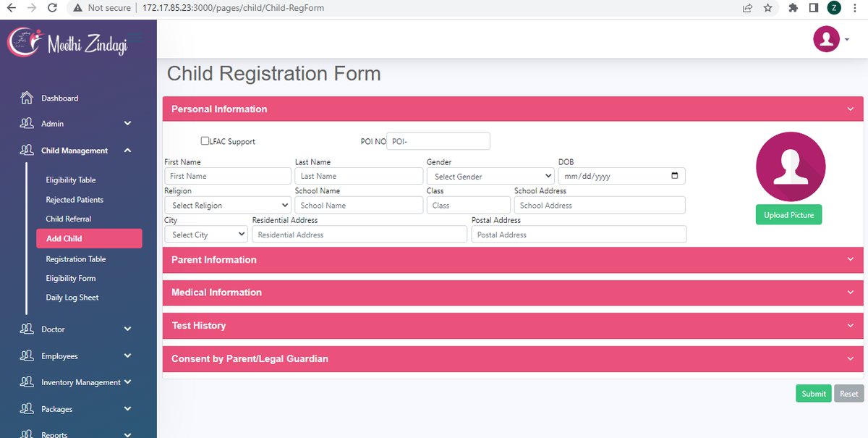Click the browser forward arrow
The height and width of the screenshot is (438, 868).
click(32, 8)
